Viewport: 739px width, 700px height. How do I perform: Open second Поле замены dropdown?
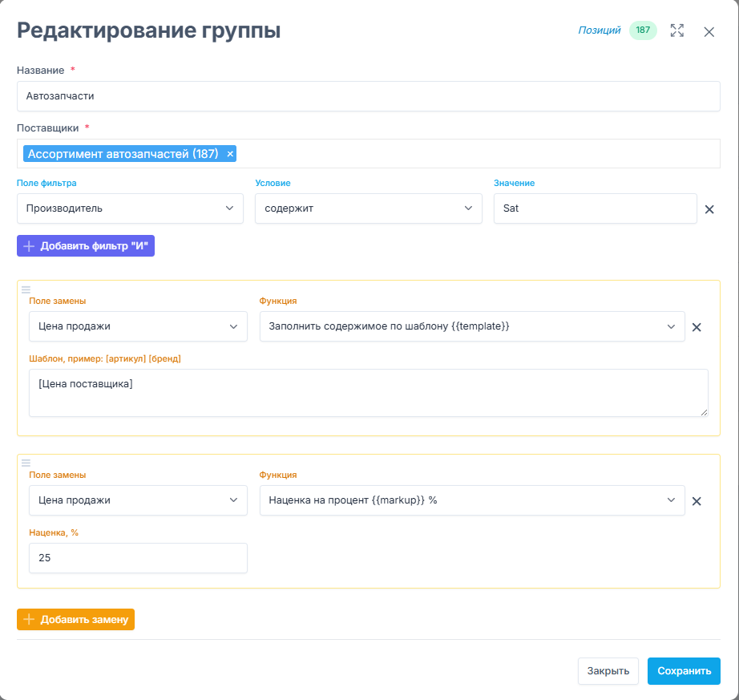tap(138, 500)
